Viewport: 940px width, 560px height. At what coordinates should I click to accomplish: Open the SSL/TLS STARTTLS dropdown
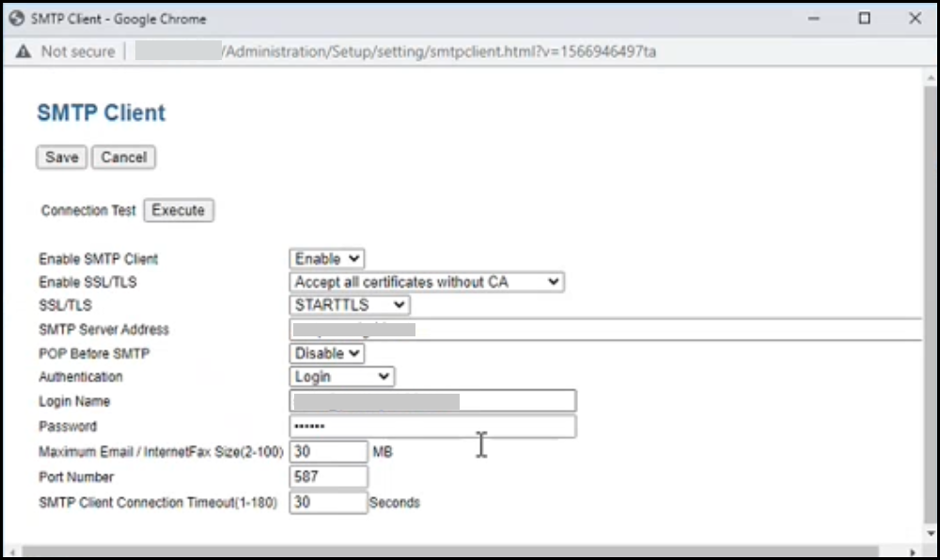(x=348, y=304)
